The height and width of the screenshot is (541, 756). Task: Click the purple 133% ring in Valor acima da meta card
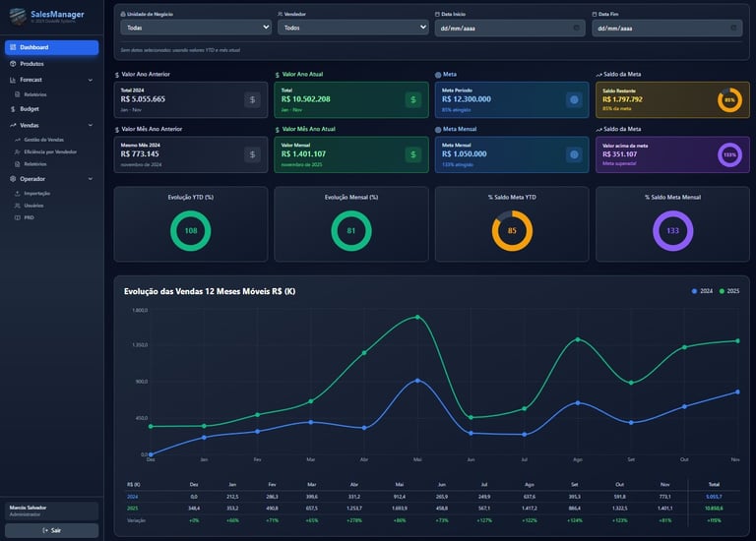pyautogui.click(x=729, y=154)
